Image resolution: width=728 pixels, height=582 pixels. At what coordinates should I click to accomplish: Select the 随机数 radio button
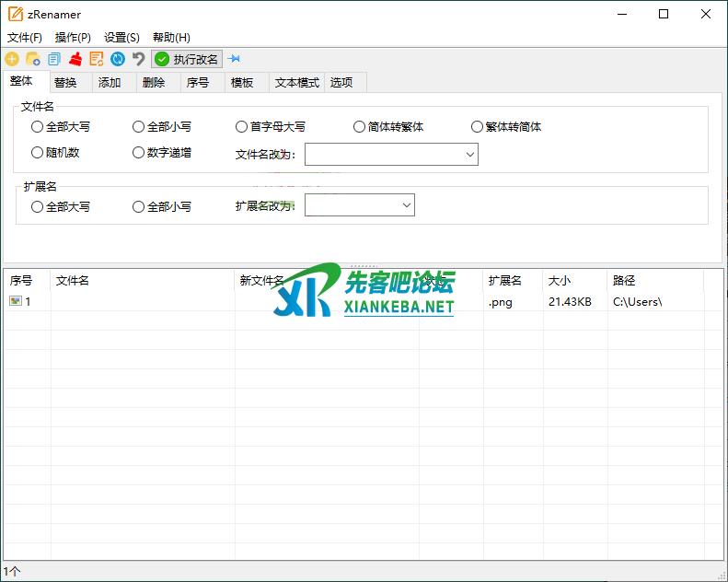[38, 153]
